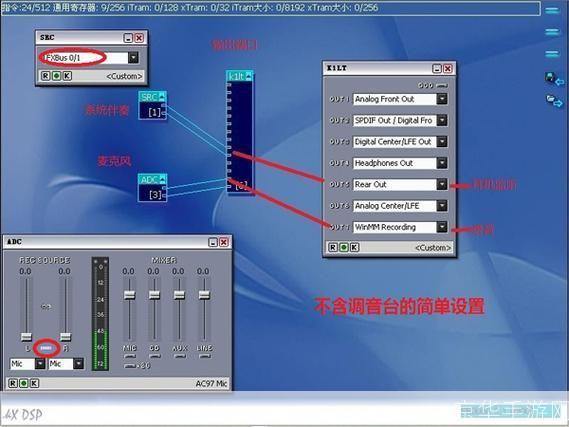The image size is (569, 427).
Task: Open the Rear Out output dropdown
Action: point(442,184)
